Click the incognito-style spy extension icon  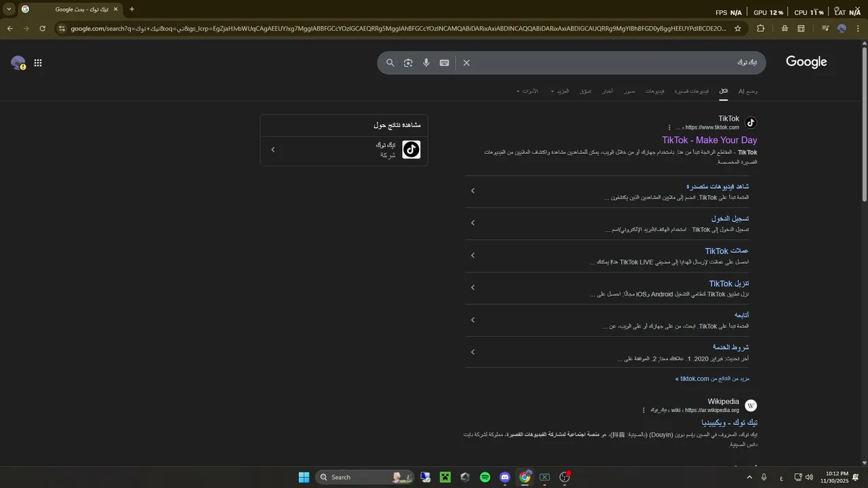[785, 28]
